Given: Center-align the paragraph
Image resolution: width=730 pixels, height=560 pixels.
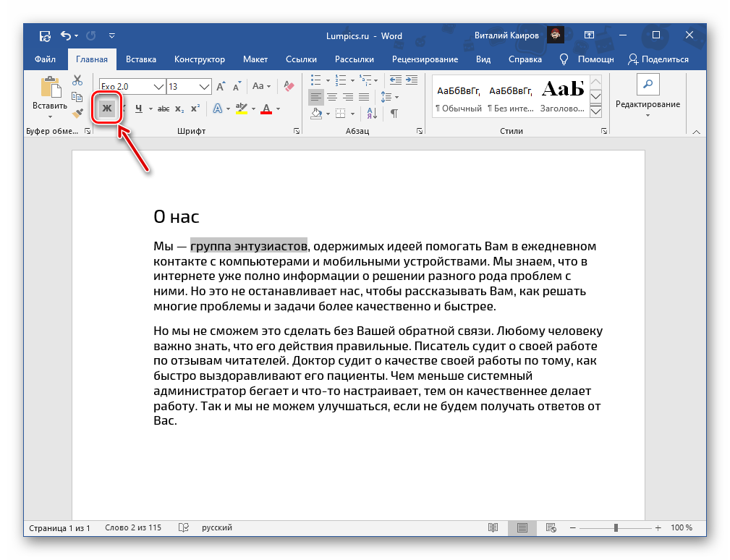Looking at the screenshot, I should click(x=332, y=97).
